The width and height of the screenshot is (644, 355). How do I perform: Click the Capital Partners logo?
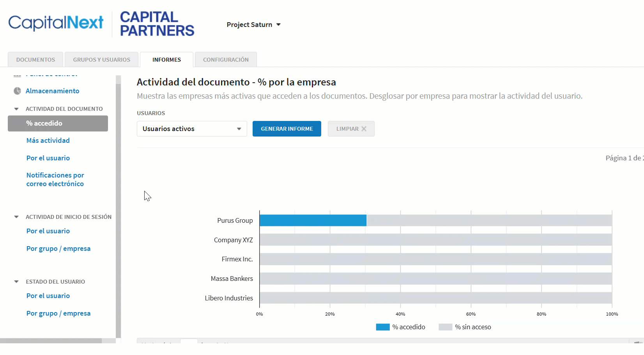pyautogui.click(x=157, y=24)
